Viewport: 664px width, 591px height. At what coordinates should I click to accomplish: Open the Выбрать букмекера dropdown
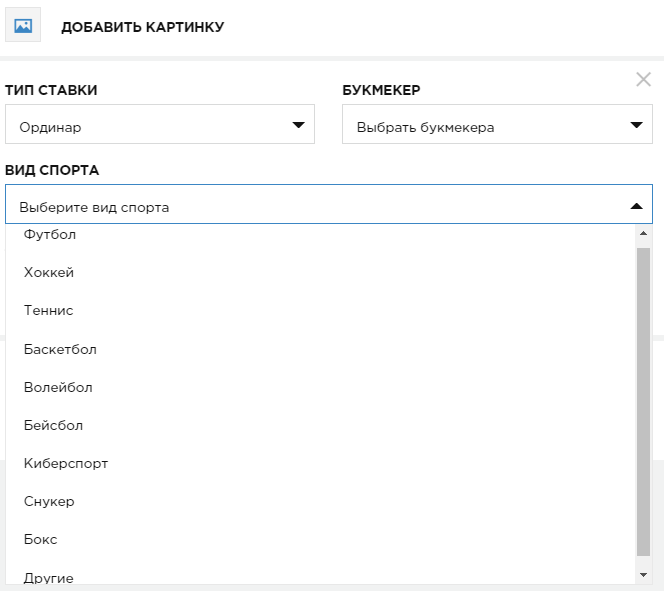pyautogui.click(x=497, y=124)
